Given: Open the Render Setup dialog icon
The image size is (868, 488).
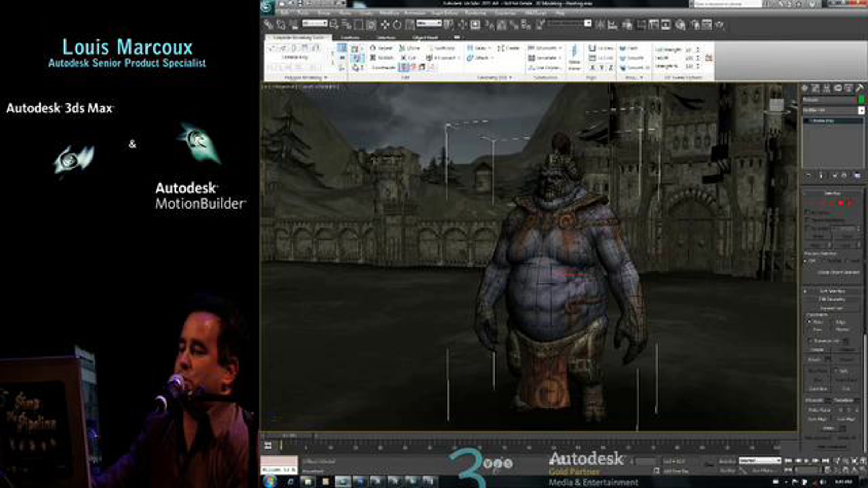Looking at the screenshot, I should (695, 25).
